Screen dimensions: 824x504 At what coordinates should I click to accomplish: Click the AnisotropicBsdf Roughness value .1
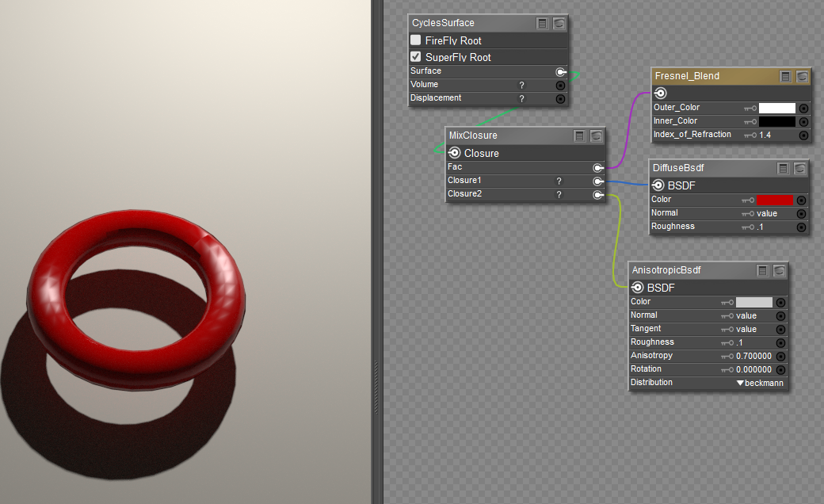click(740, 343)
